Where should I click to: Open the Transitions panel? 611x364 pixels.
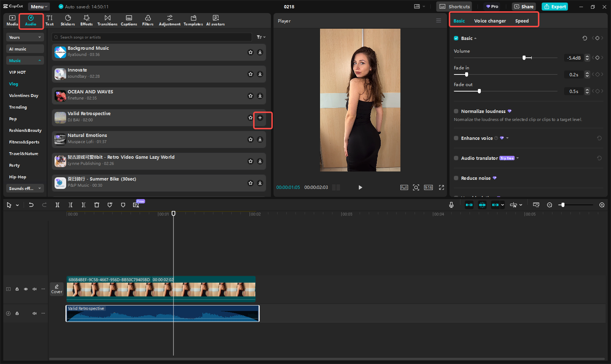[x=107, y=20]
